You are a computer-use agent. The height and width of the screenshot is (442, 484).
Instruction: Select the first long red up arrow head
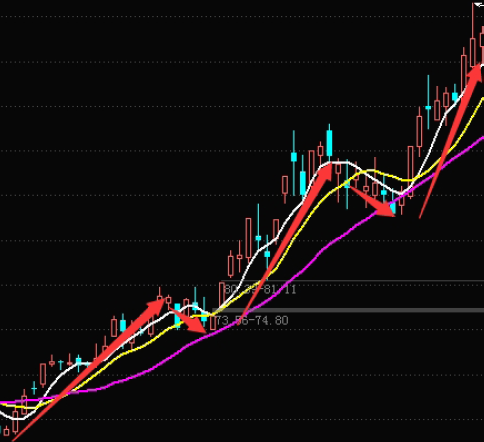coord(157,305)
